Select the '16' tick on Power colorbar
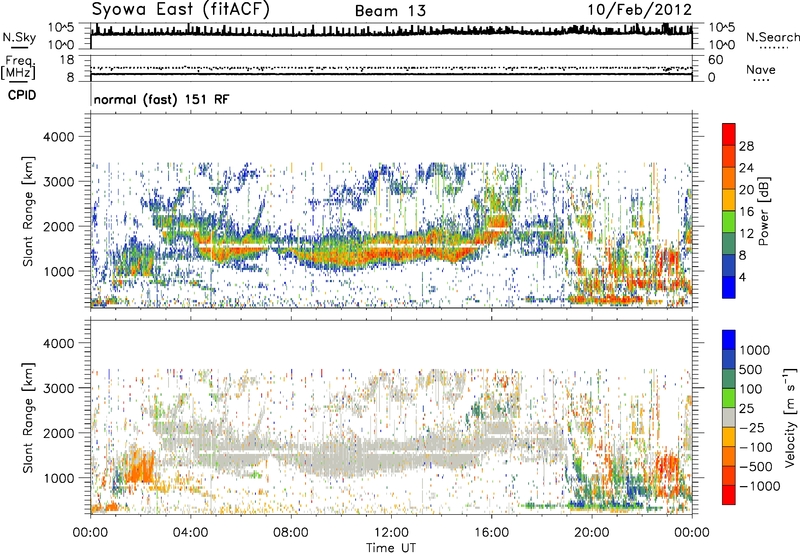Viewport: 800px width, 554px height. tap(746, 212)
